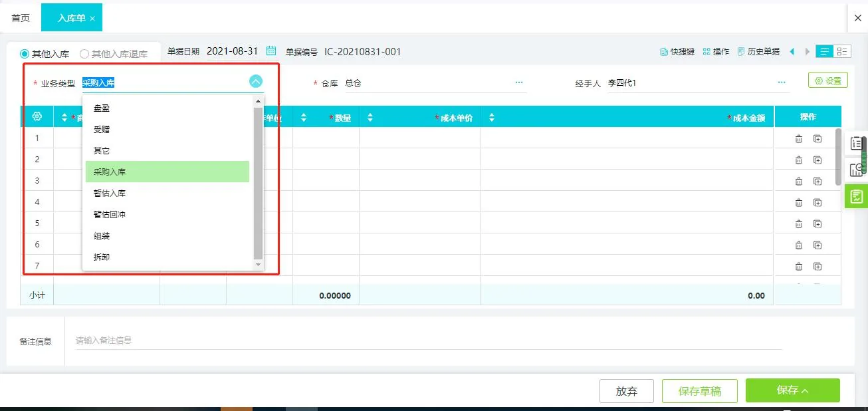This screenshot has width=868, height=411.
Task: Switch to the grid-icon layout view
Action: pyautogui.click(x=842, y=51)
